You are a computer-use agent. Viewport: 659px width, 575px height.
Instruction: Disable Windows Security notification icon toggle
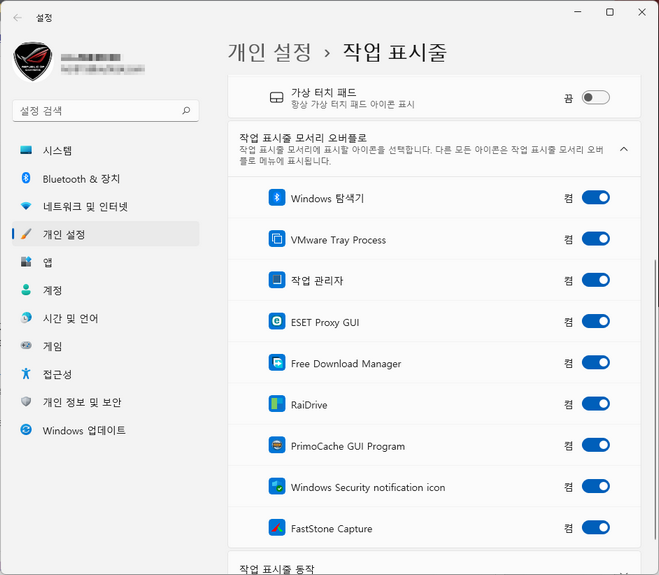point(596,486)
